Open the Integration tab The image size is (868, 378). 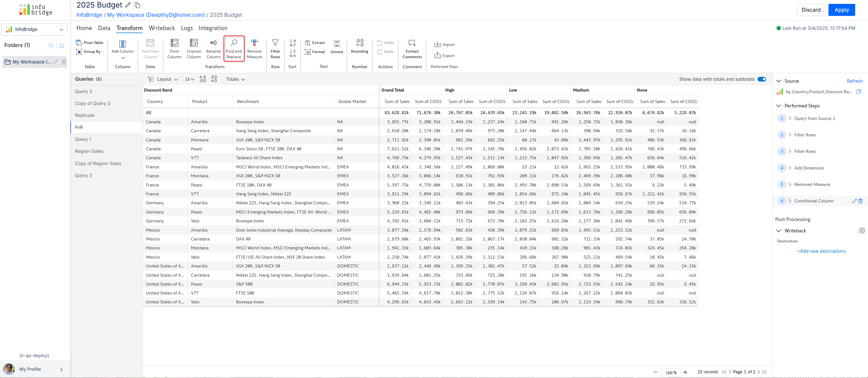(213, 28)
